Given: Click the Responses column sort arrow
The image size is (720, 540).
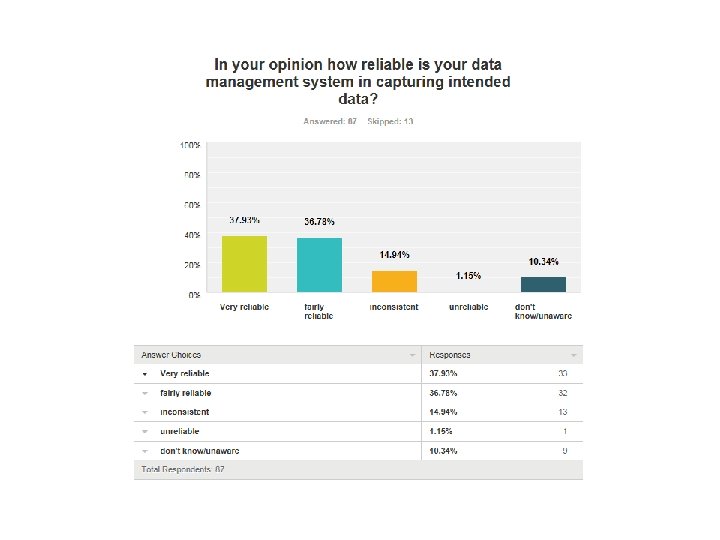Looking at the screenshot, I should [x=573, y=355].
